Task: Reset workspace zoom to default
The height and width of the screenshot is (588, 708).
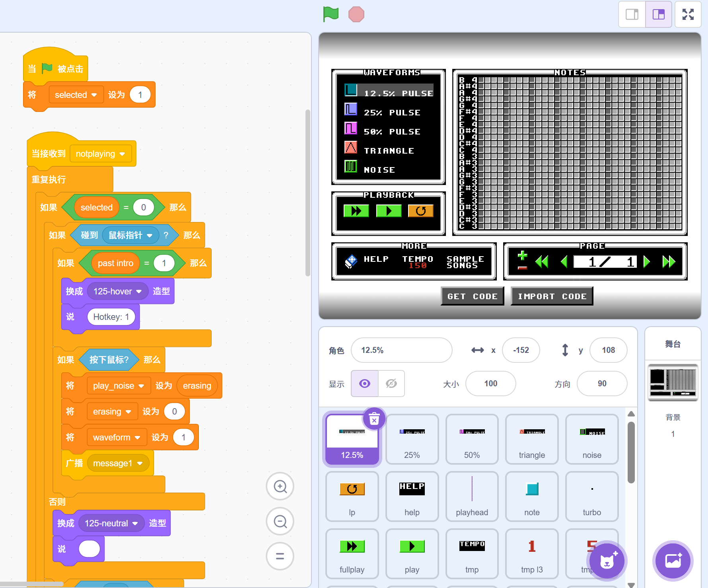Action: (280, 556)
